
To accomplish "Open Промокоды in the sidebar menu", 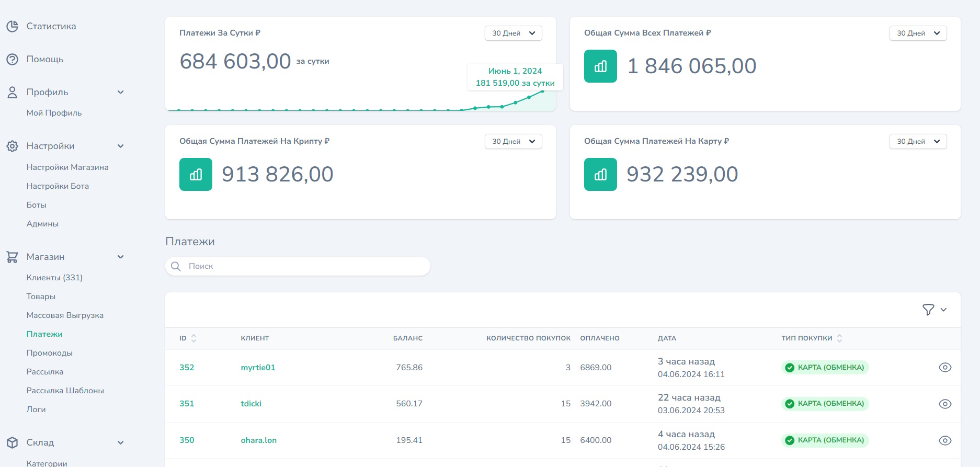I will (50, 353).
